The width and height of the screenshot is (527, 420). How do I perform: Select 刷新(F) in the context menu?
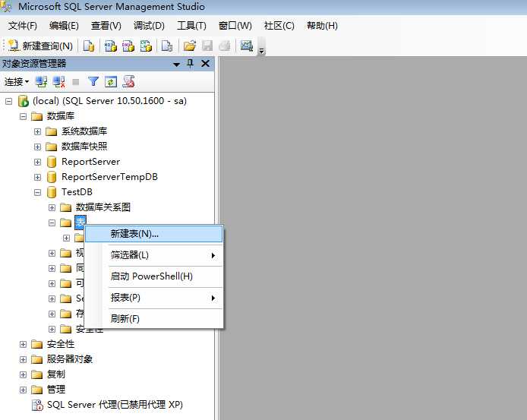coord(154,319)
